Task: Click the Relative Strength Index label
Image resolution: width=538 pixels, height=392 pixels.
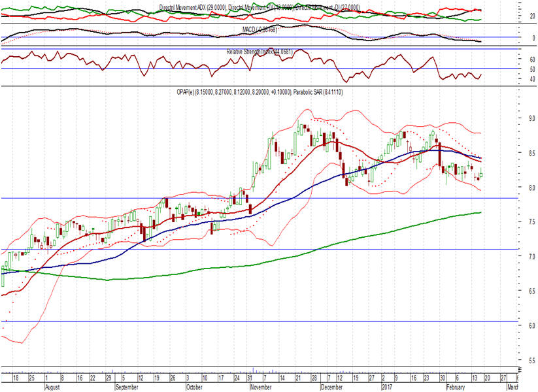Action: pos(260,52)
